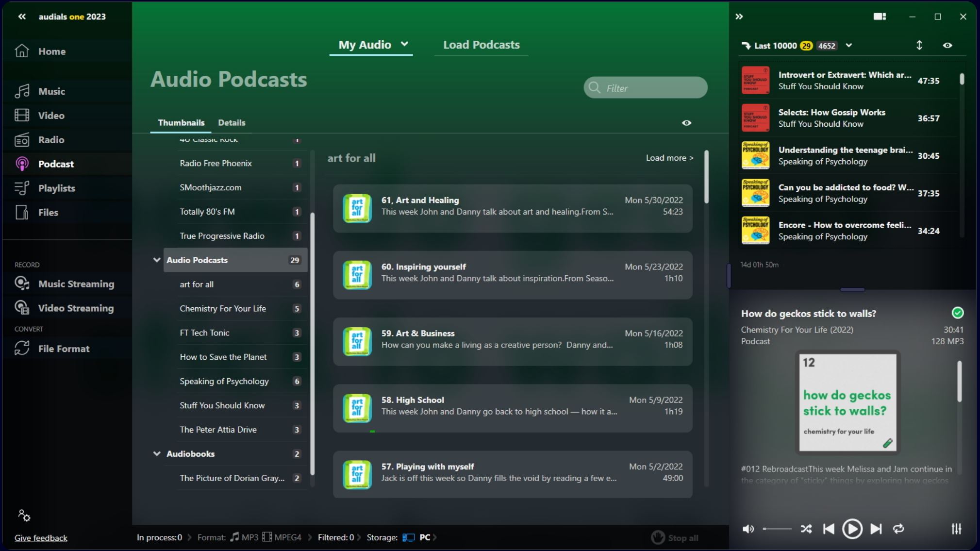Select The Picture of Dorian Gray audiobook
Screen dimensions: 980x551
coord(242,478)
